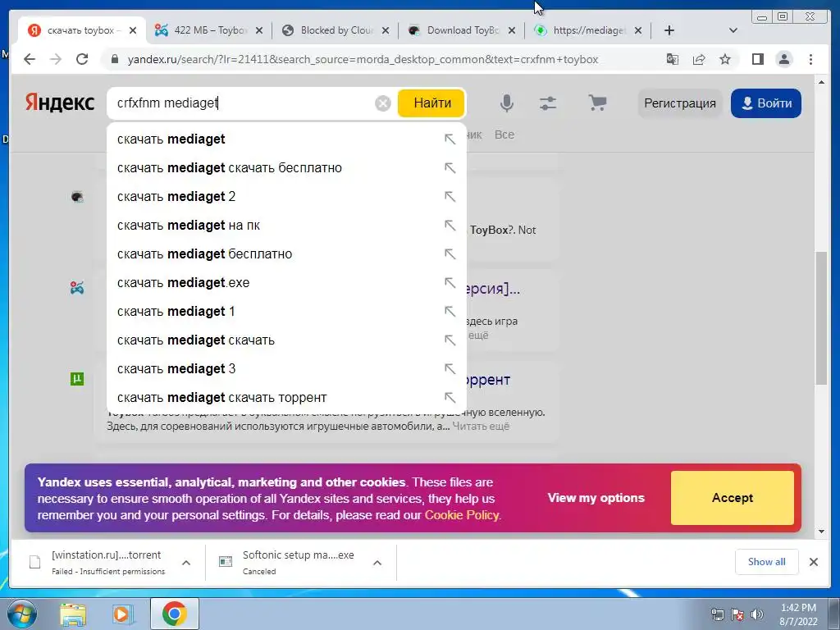This screenshot has width=840, height=630.
Task: Click the network tray icon
Action: [x=717, y=614]
